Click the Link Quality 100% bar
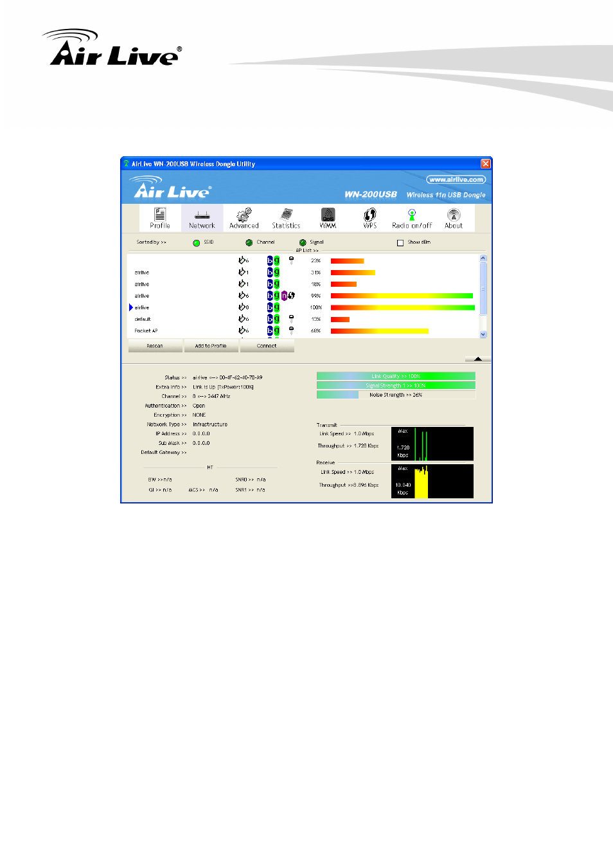 pyautogui.click(x=396, y=376)
